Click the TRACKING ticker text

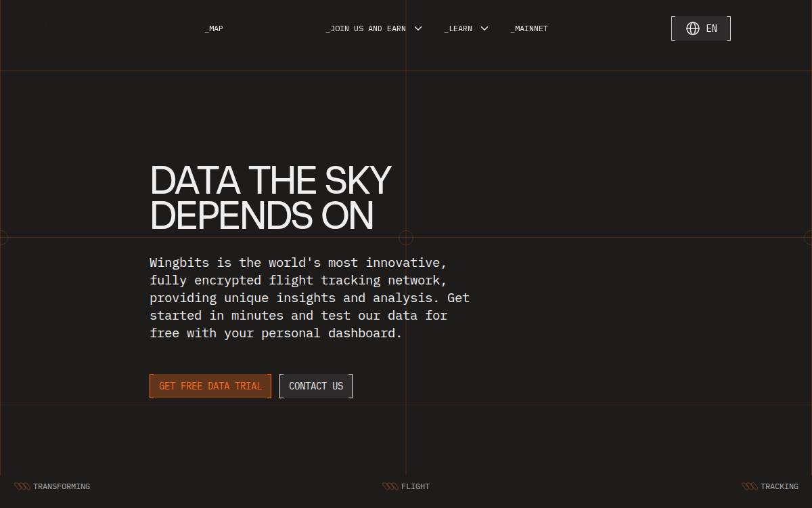point(780,486)
